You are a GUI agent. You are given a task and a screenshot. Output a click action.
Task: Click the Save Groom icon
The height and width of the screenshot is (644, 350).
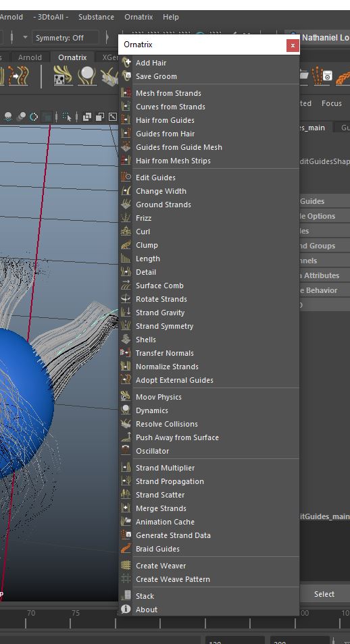126,76
